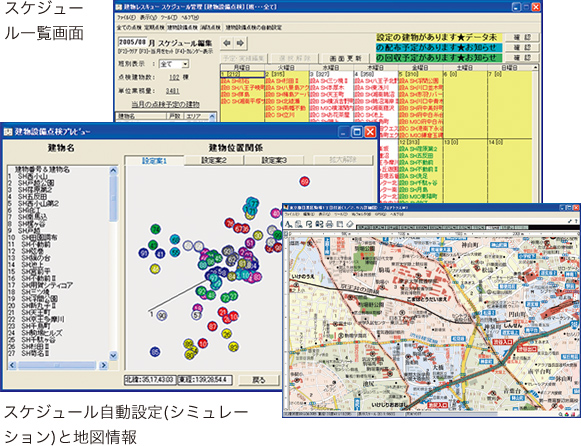581x446 pixels.
Task: Click the white building marker numbered 51
Action: pos(197,315)
